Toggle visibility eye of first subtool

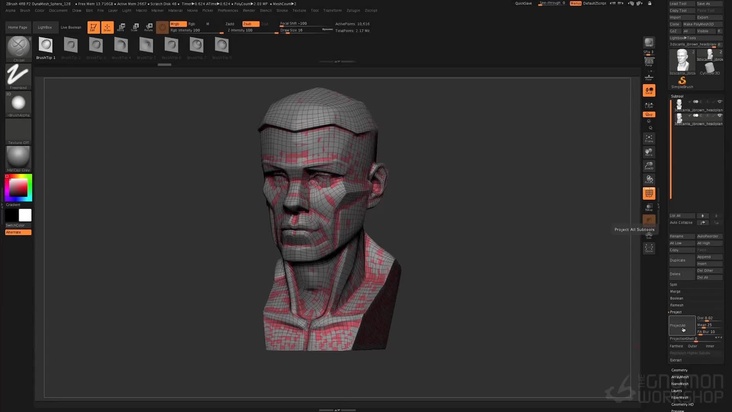[719, 102]
